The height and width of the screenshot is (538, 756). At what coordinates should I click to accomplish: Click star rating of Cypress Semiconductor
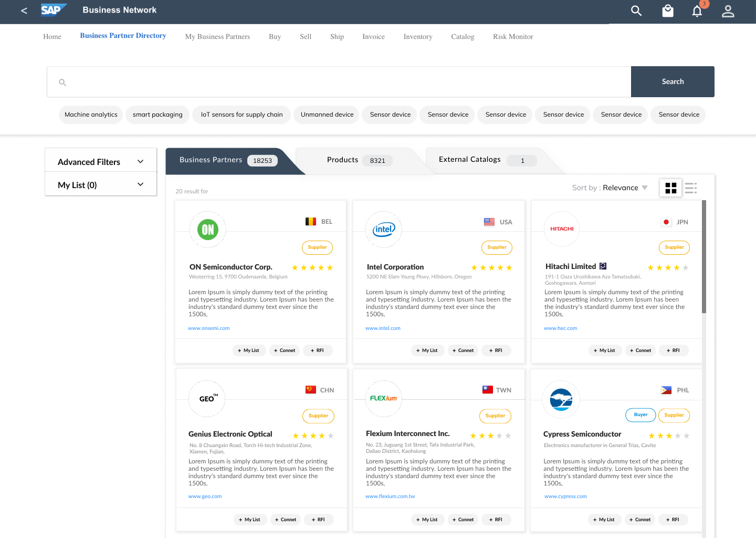(x=669, y=436)
